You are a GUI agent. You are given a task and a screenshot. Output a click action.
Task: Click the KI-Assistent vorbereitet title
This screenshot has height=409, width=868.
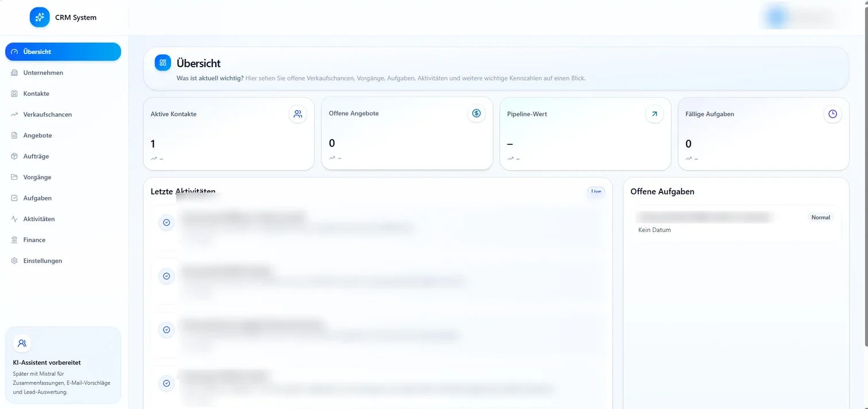pos(47,362)
